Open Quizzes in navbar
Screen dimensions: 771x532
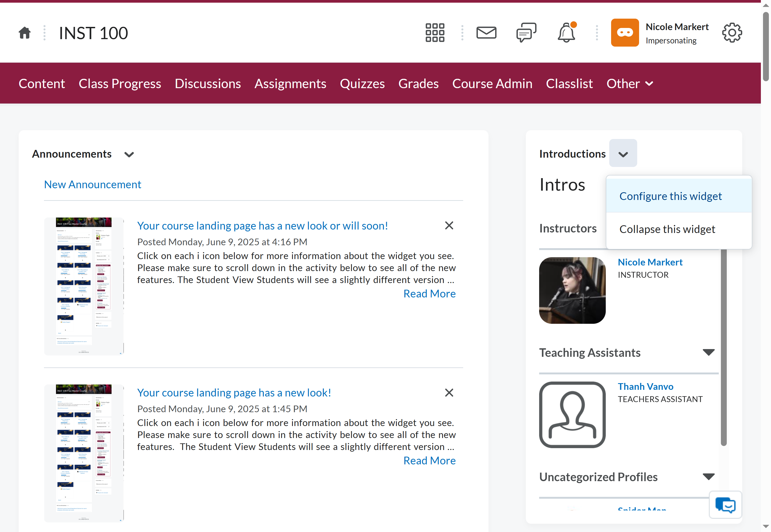(362, 84)
